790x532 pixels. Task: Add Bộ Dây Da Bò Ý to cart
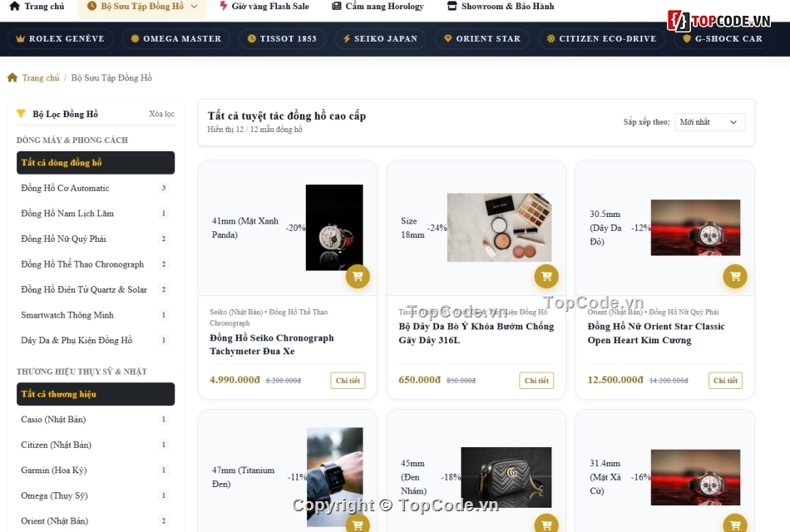(546, 276)
